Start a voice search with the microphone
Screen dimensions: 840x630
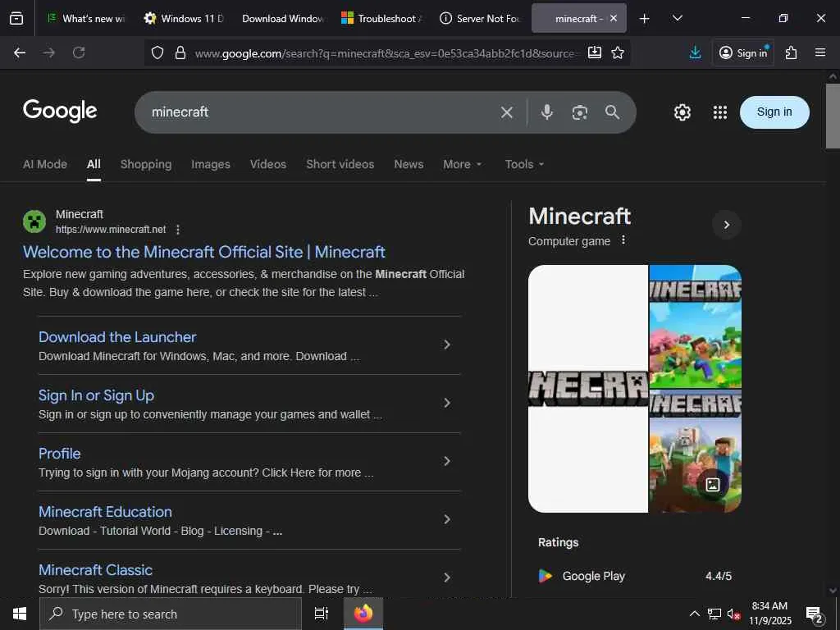[x=547, y=112]
